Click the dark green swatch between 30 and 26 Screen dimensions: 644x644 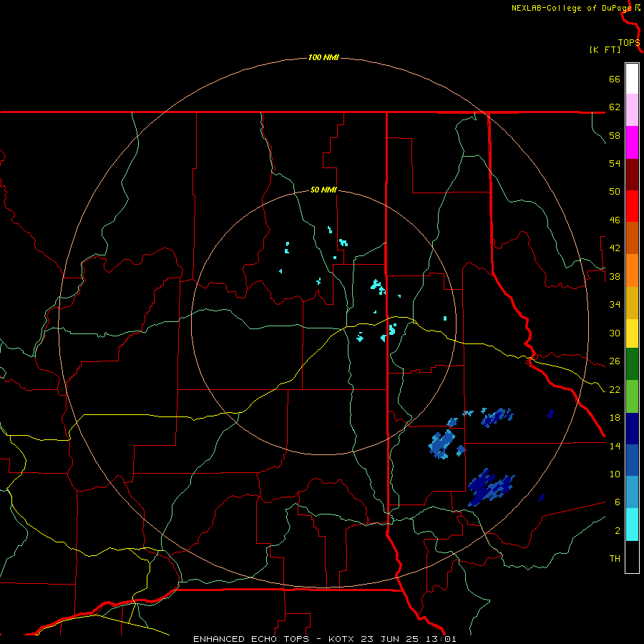pyautogui.click(x=632, y=364)
